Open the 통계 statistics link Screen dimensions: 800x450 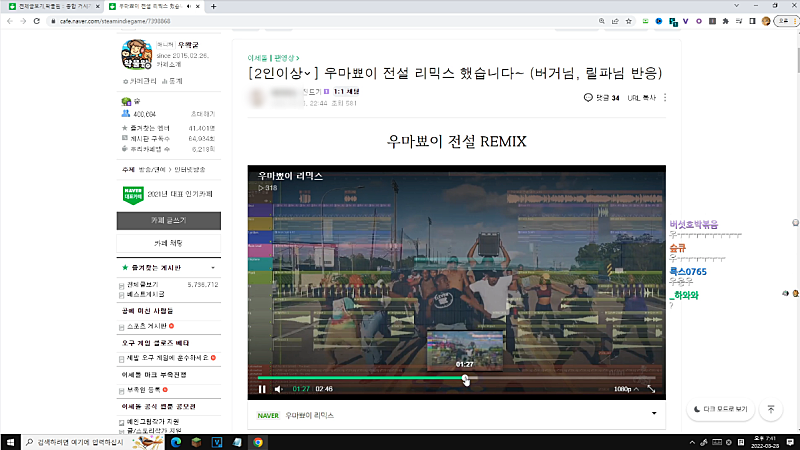coord(172,81)
